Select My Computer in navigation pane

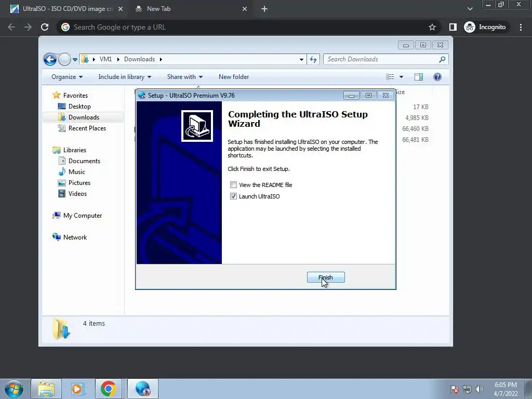(x=83, y=216)
